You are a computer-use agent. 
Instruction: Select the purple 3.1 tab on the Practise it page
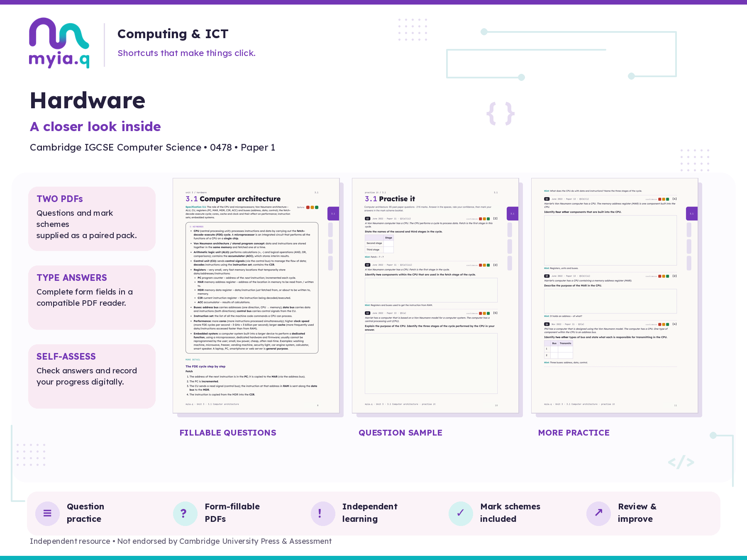point(513,214)
